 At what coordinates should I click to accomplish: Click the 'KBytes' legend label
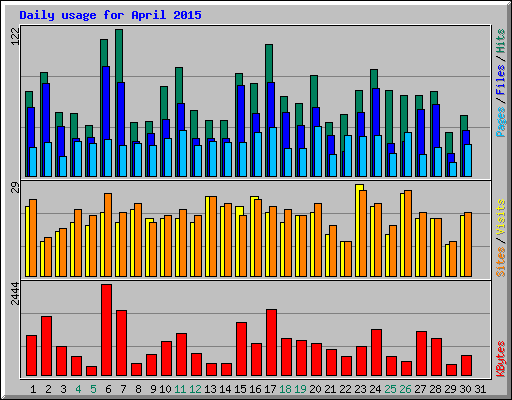click(x=501, y=359)
